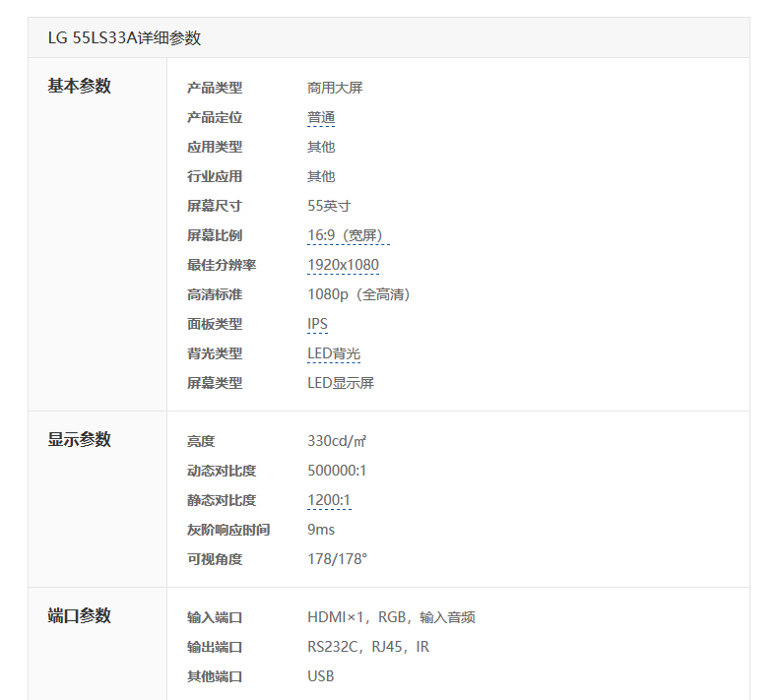Select the 灰阶响应时间 label

(228, 530)
